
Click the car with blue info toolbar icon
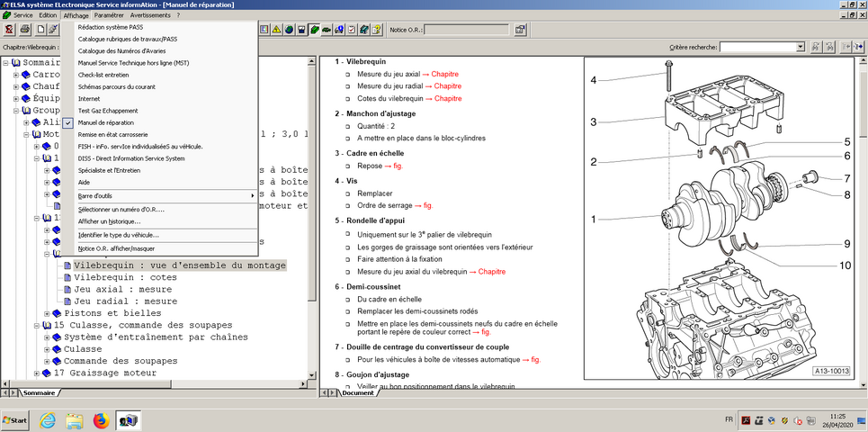coord(339,30)
